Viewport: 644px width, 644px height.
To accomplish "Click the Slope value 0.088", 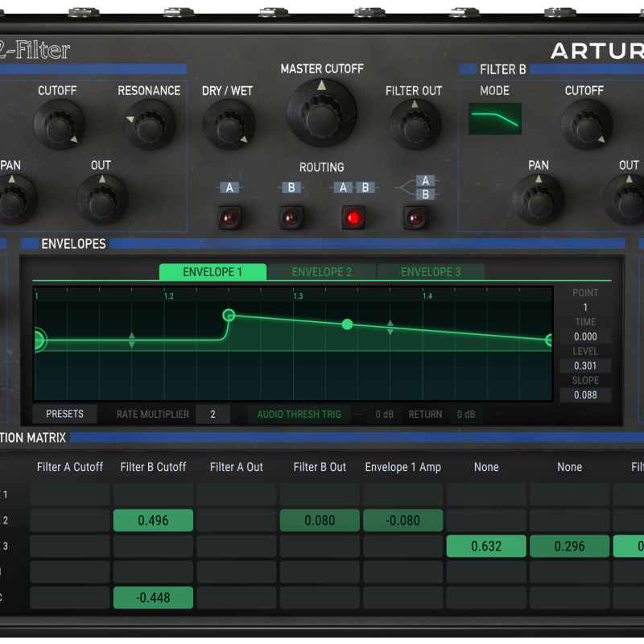I will [x=585, y=395].
